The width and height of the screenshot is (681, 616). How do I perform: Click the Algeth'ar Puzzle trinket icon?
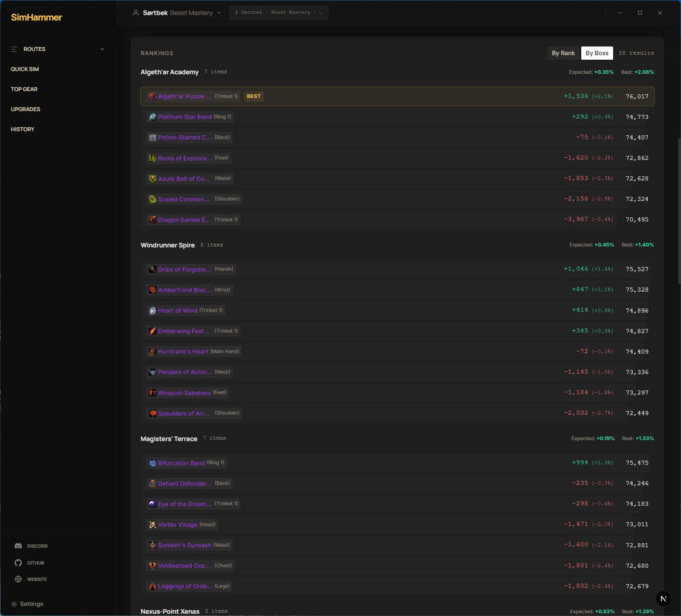pos(153,97)
